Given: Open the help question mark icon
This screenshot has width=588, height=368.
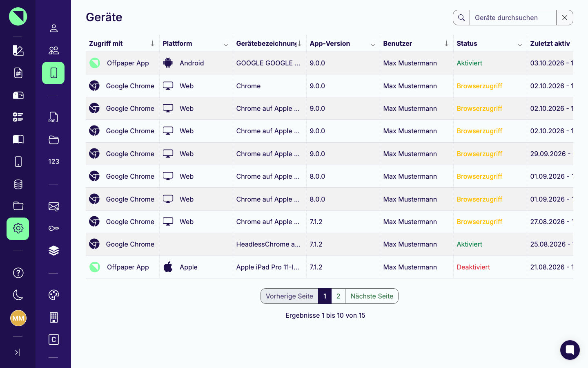Looking at the screenshot, I should tap(18, 273).
